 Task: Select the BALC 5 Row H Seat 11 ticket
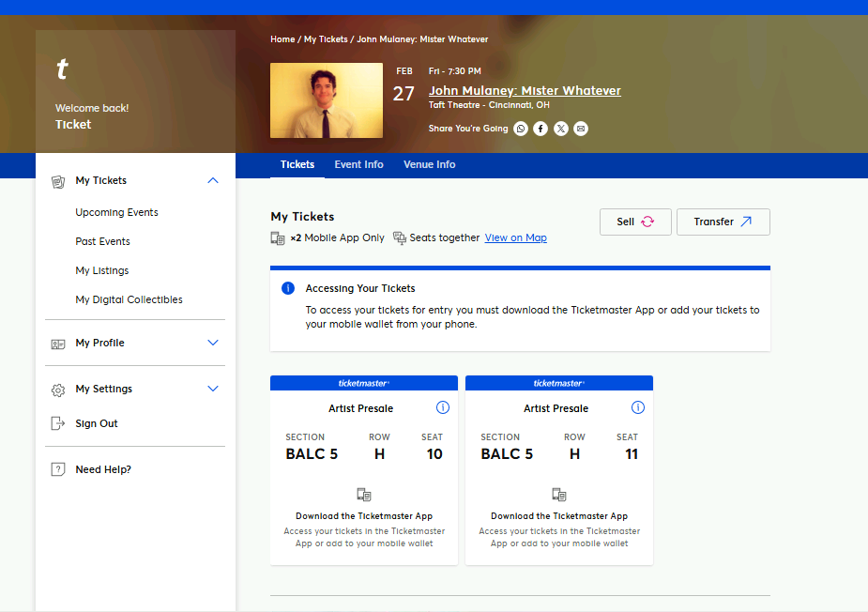(x=559, y=470)
